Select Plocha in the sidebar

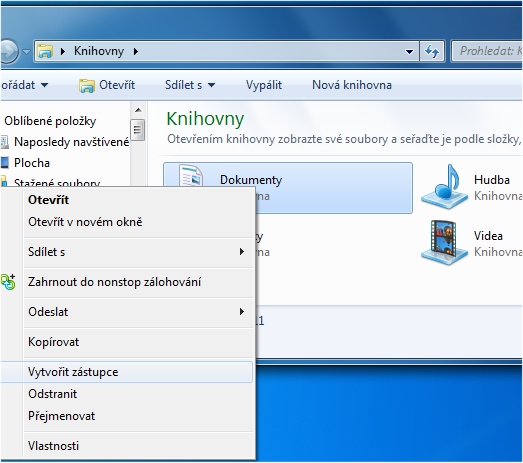coord(32,163)
